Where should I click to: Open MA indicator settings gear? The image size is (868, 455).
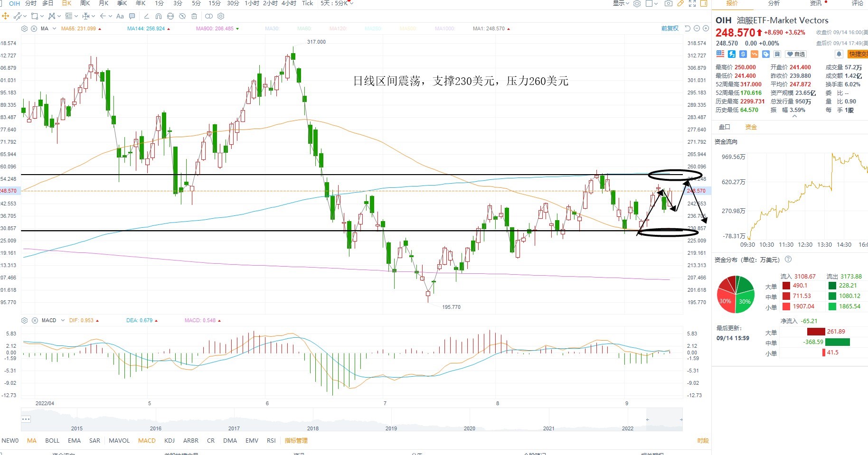tap(24, 28)
